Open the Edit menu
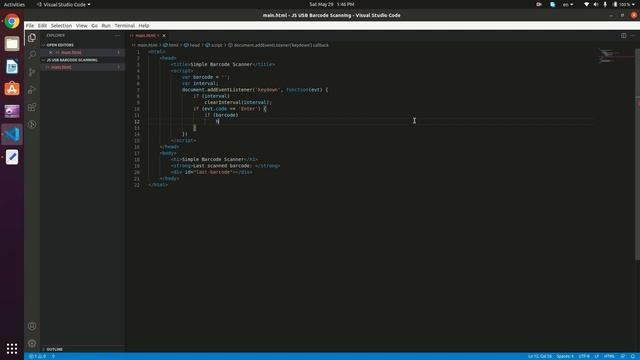Viewport: 640px width, 360px height. tap(42, 25)
